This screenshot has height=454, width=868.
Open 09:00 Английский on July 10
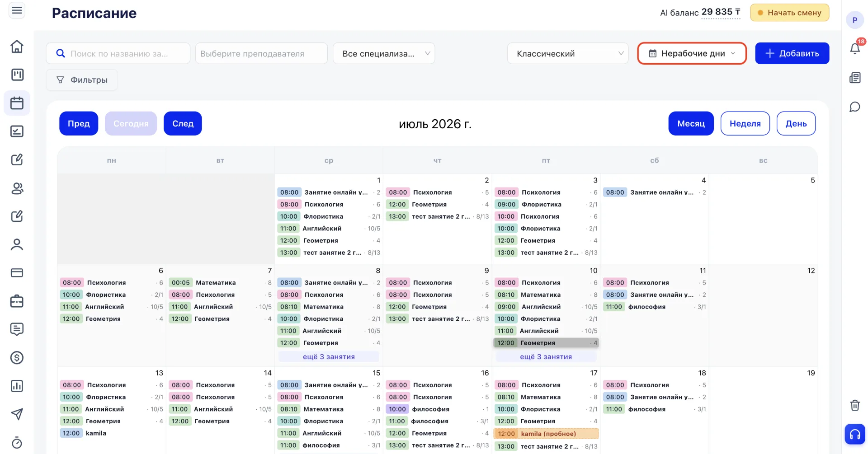[x=546, y=307]
